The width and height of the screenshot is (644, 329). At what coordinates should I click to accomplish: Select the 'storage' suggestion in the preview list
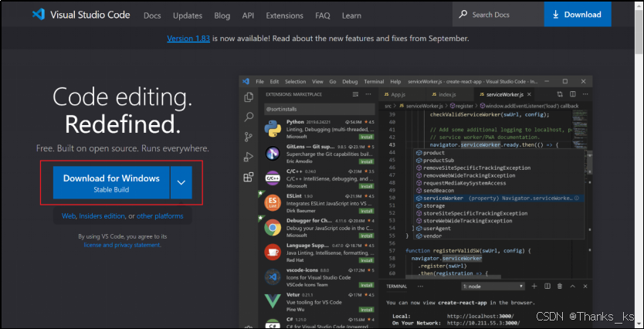(x=498, y=205)
